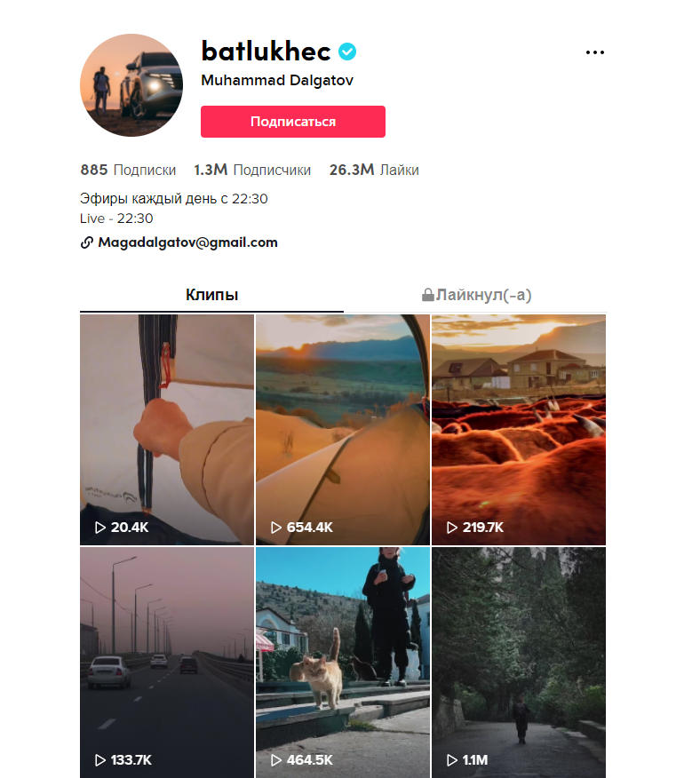This screenshot has height=778, width=700.
Task: Click the play icon next to 1.1M
Action: pos(452,760)
